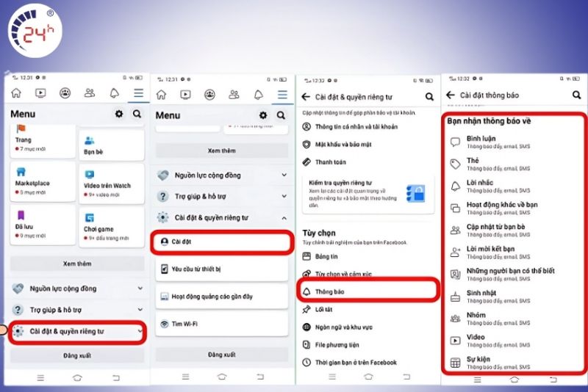588x392 pixels.
Task: Tap search magnifier in second Menu screen
Action: tap(281, 115)
